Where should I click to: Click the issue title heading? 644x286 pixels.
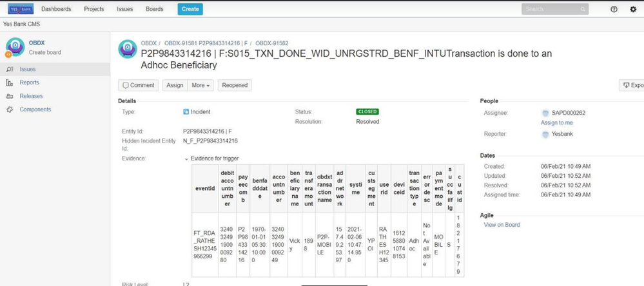346,59
